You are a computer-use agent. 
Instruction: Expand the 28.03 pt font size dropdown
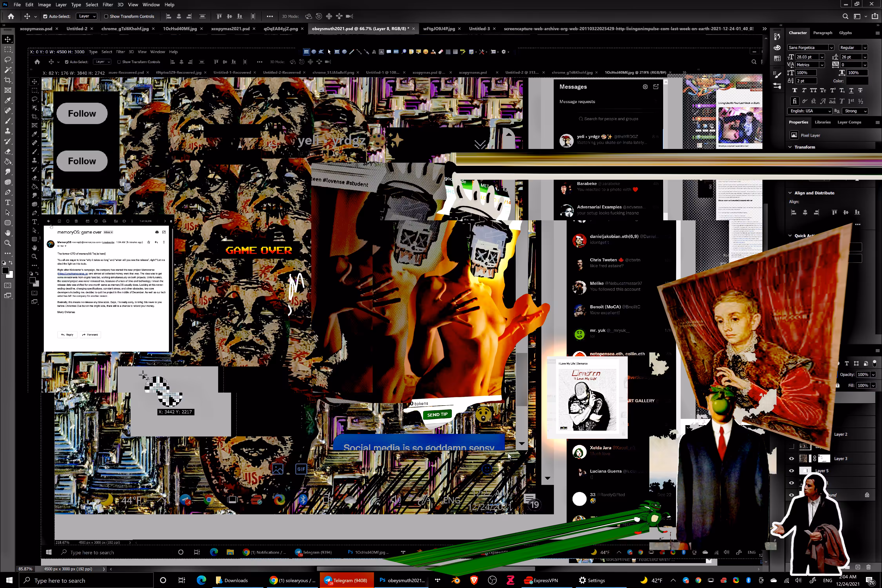click(822, 57)
